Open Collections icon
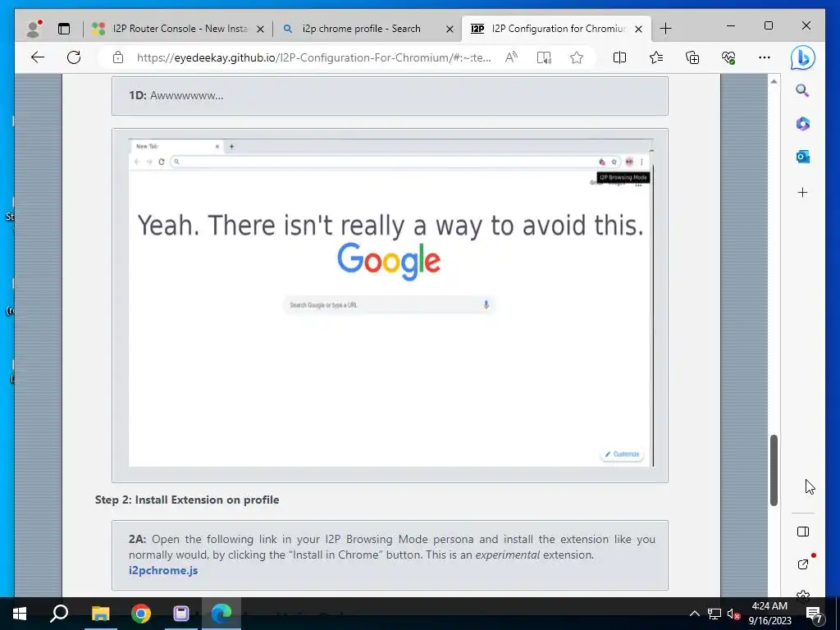This screenshot has width=840, height=630. (x=692, y=57)
